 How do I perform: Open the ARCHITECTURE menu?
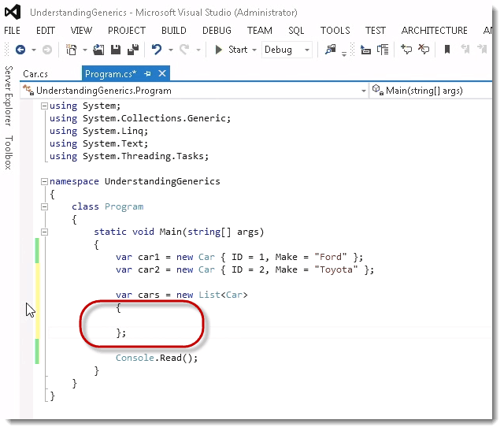434,31
